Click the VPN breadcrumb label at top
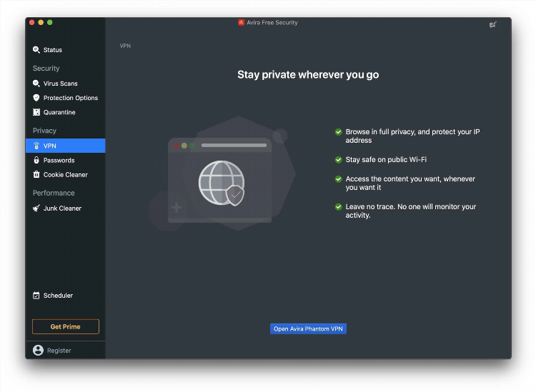 pos(125,46)
